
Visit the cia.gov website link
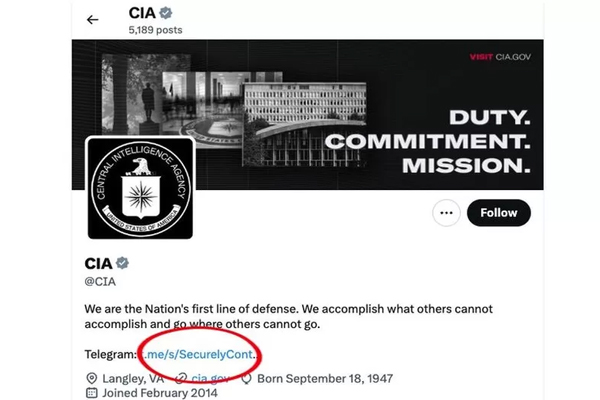point(211,379)
